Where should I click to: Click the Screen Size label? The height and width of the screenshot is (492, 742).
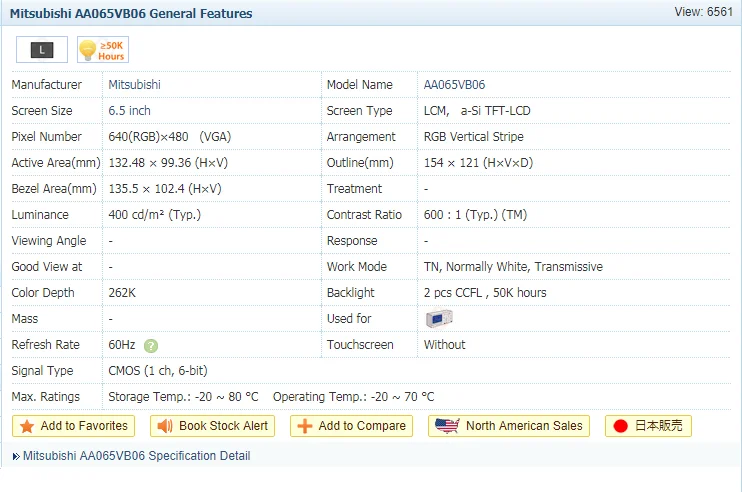(x=42, y=111)
